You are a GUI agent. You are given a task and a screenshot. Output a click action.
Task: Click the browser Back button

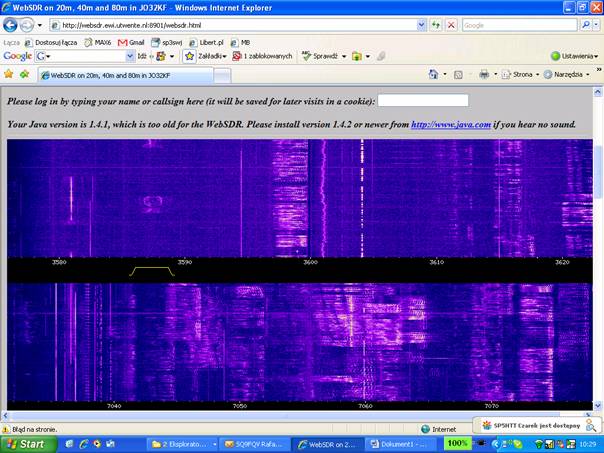point(11,24)
